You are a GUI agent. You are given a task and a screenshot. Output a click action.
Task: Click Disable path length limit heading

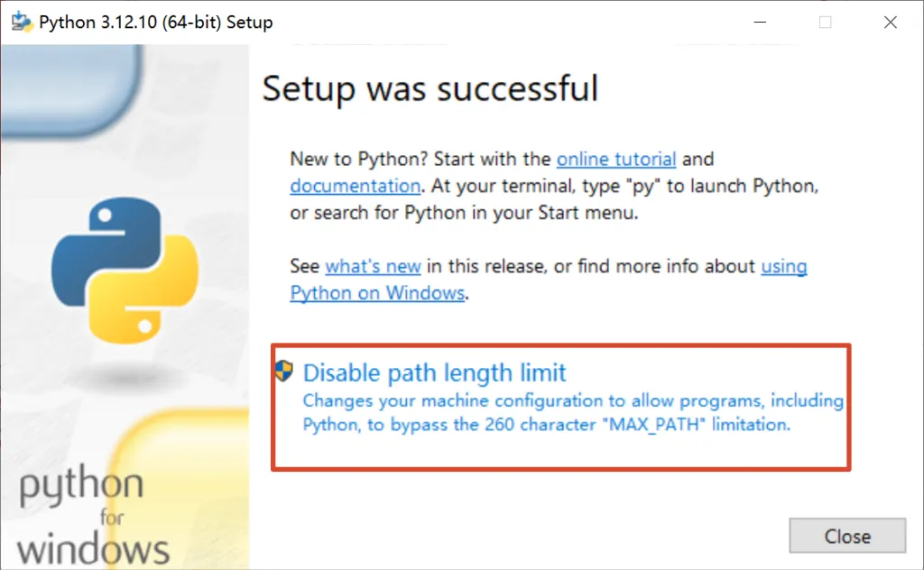434,372
